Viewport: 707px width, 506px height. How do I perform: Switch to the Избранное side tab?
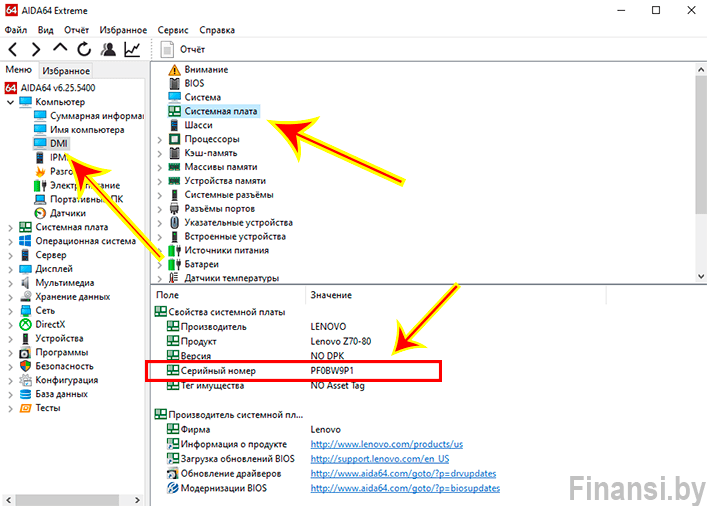(x=66, y=71)
